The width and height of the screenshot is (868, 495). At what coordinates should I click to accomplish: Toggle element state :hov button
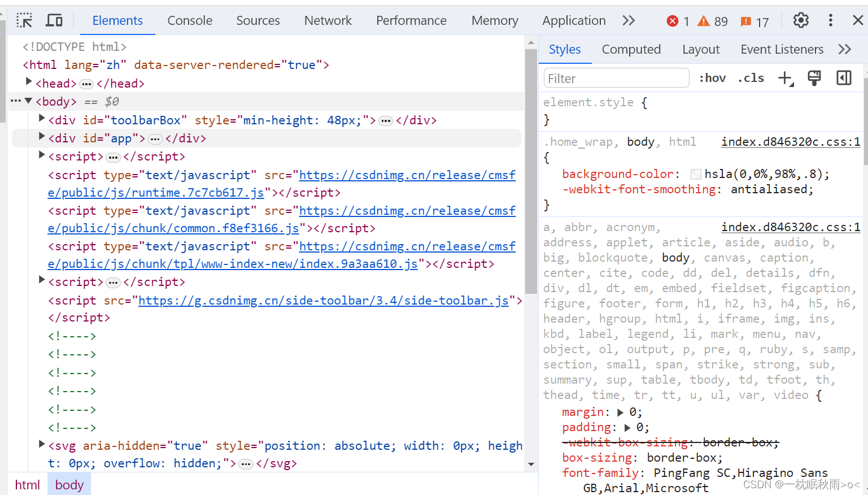[x=713, y=78]
